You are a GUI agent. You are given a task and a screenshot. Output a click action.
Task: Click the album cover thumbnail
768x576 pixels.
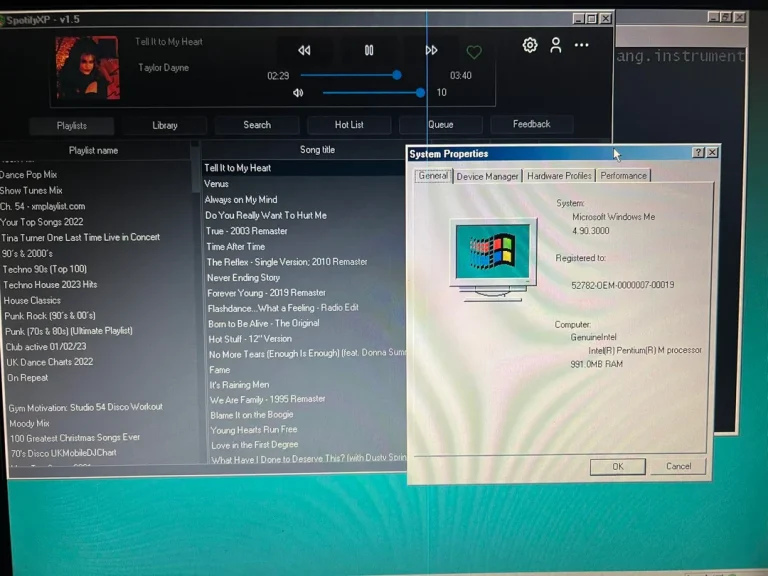point(88,68)
